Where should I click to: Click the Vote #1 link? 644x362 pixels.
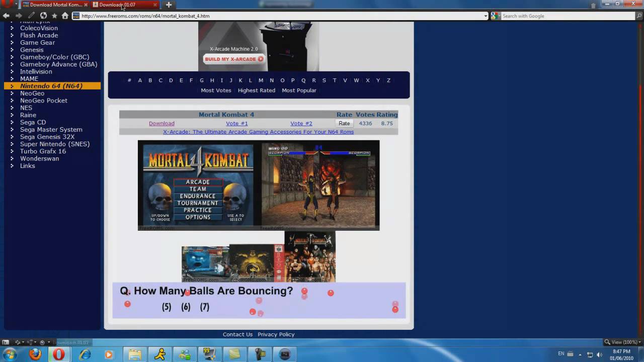237,123
